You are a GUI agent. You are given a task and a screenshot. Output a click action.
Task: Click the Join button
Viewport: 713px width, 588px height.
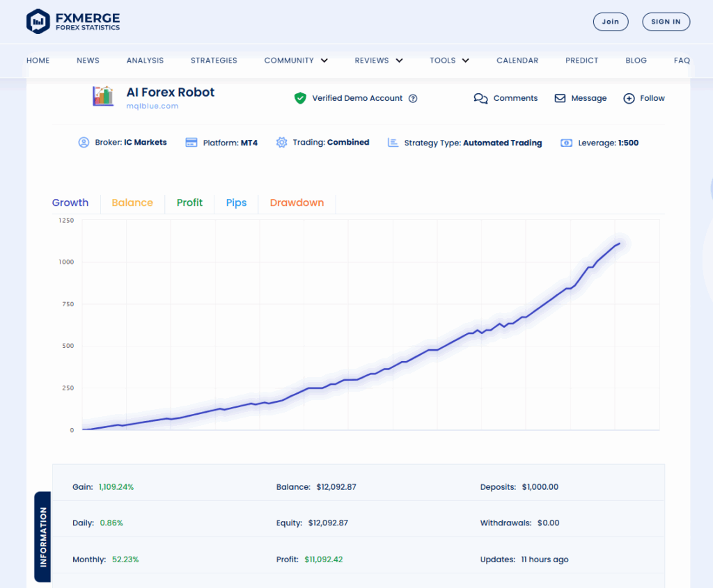(611, 22)
